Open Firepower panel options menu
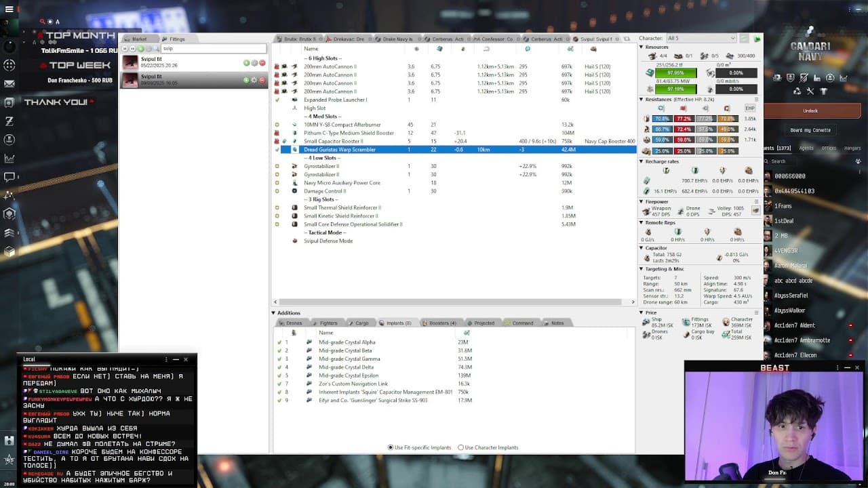The height and width of the screenshot is (488, 868). pyautogui.click(x=756, y=202)
